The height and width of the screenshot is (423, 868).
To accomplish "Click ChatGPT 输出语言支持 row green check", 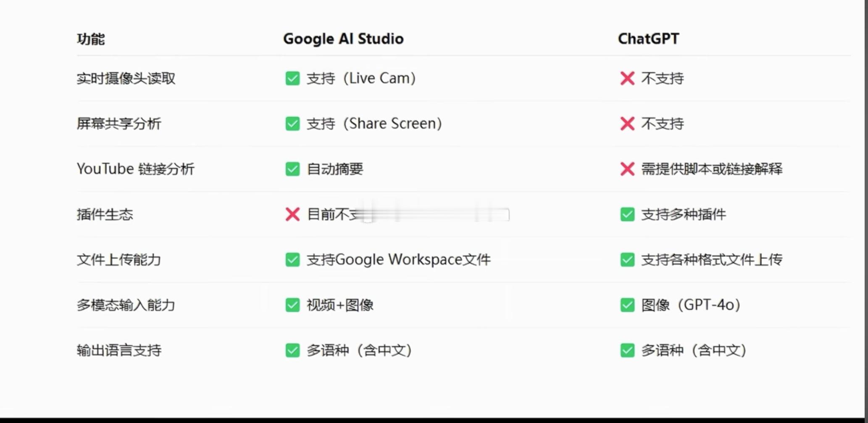I will click(627, 350).
